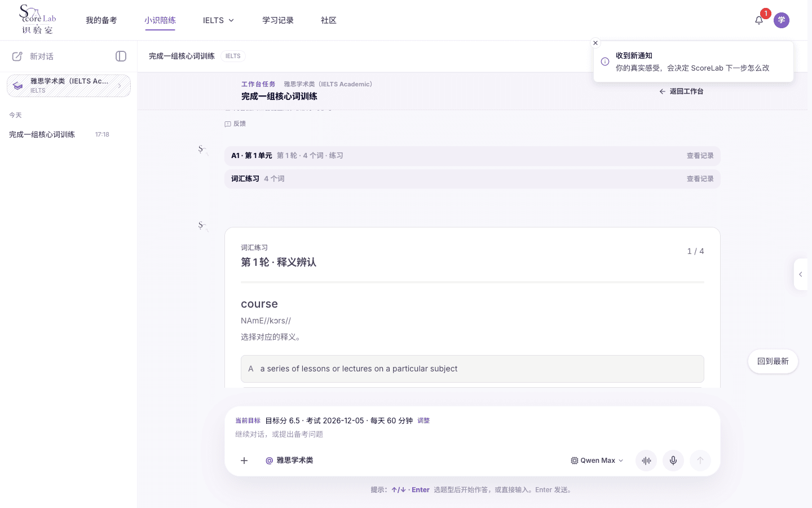Viewport: 812px width, 508px height.
Task: View record for A1 第1单元 row
Action: tap(700, 156)
